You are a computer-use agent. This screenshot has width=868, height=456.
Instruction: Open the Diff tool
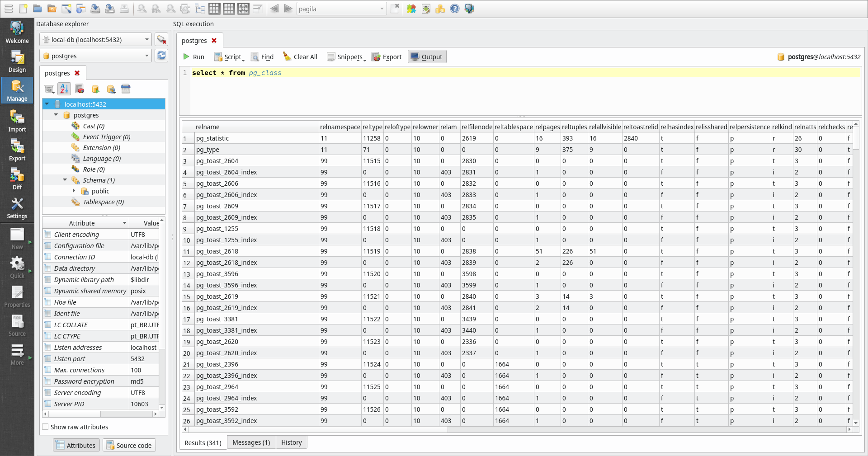click(x=17, y=179)
